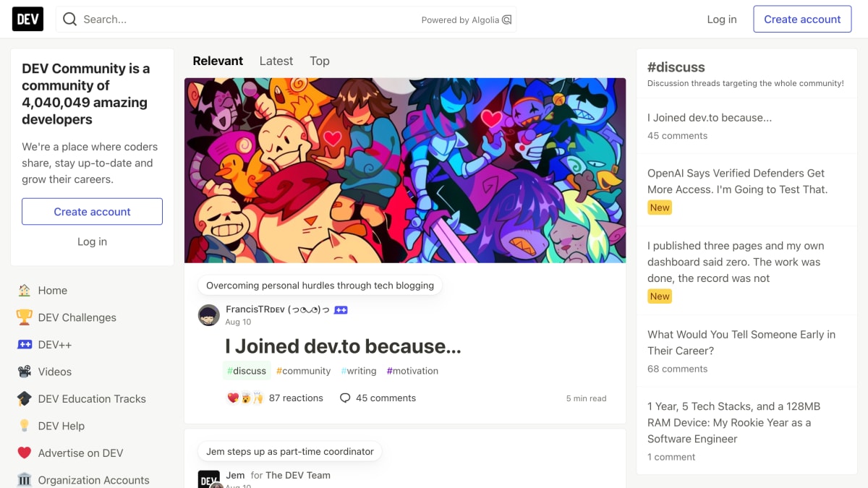868x488 pixels.
Task: Click the #writing tag
Action: tap(359, 371)
